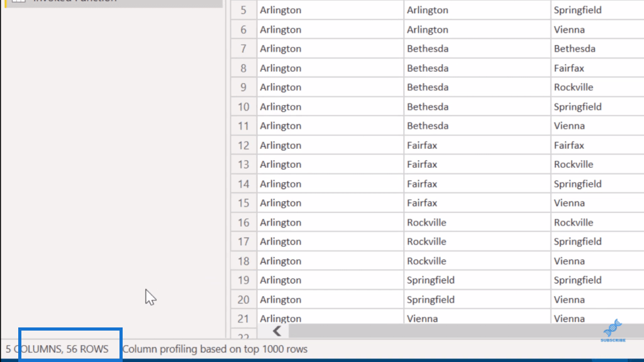Image resolution: width=644 pixels, height=362 pixels.
Task: Click third-column Bethesda cell in row 7
Action: (x=597, y=48)
